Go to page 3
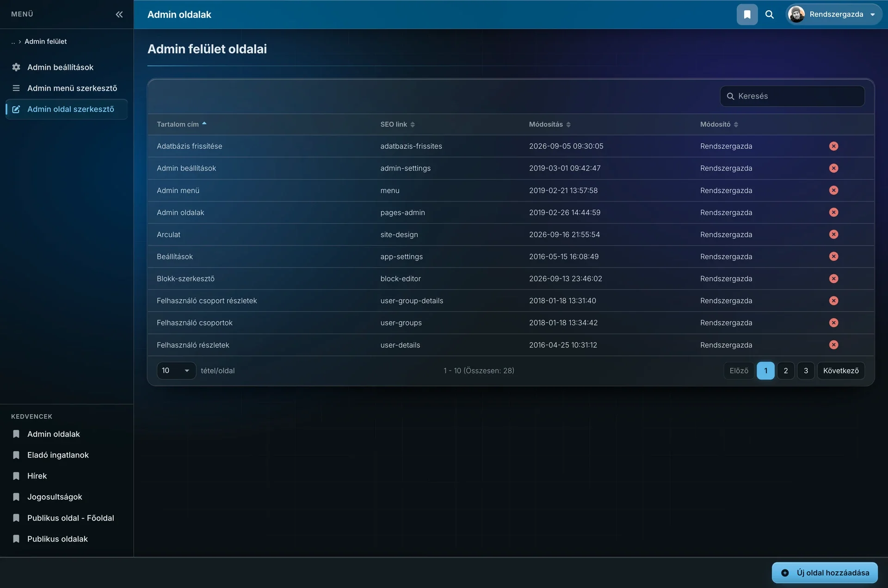The image size is (888, 588). pyautogui.click(x=806, y=371)
